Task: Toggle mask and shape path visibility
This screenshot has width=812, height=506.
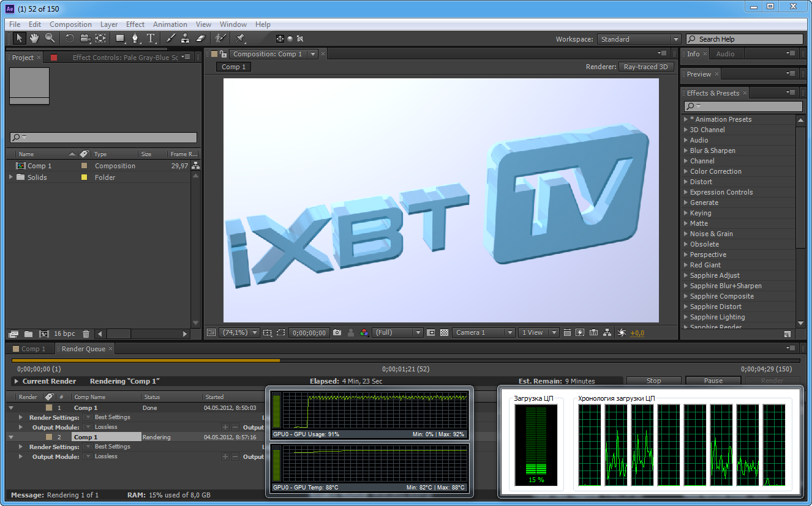Action: pos(280,333)
